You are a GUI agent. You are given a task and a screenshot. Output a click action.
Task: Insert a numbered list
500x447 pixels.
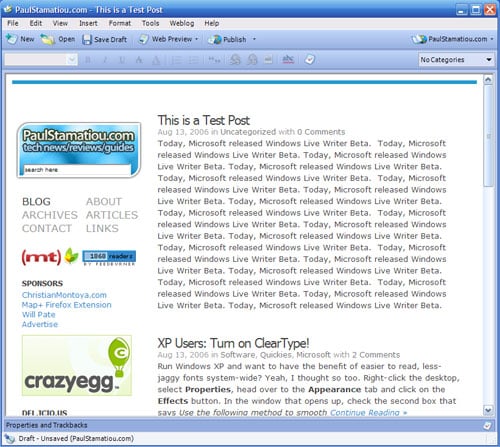click(176, 60)
